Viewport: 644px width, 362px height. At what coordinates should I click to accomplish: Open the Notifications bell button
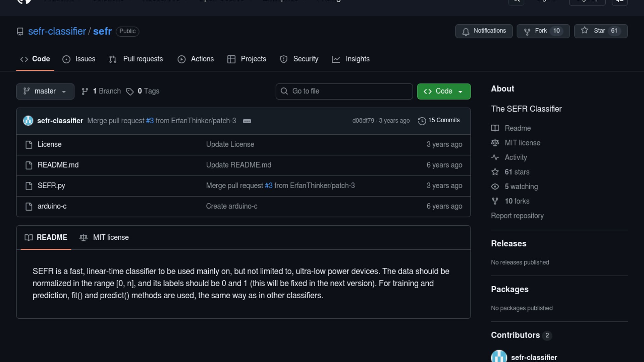[484, 31]
